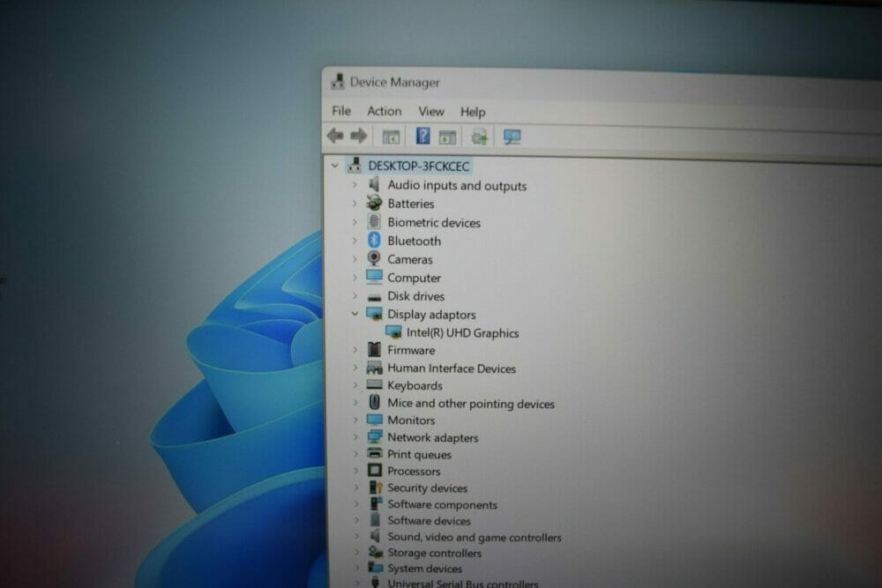Select Mice and other pointing devices
The width and height of the screenshot is (882, 588).
(x=471, y=403)
